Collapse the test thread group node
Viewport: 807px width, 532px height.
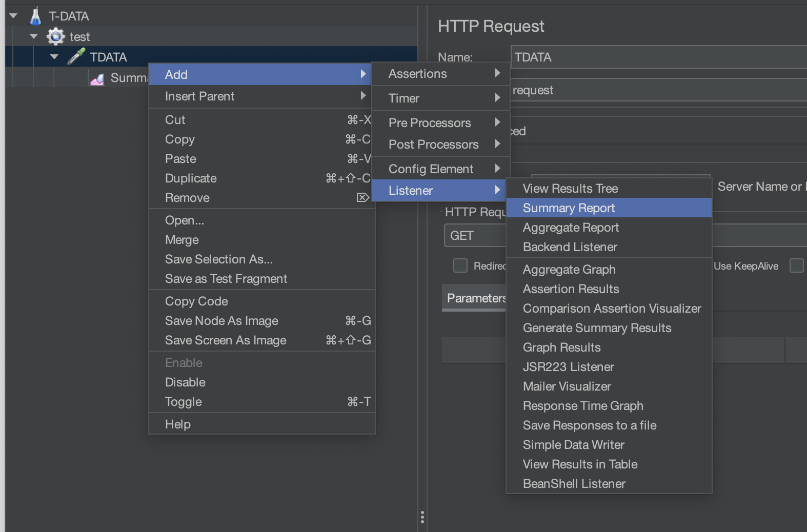point(34,36)
